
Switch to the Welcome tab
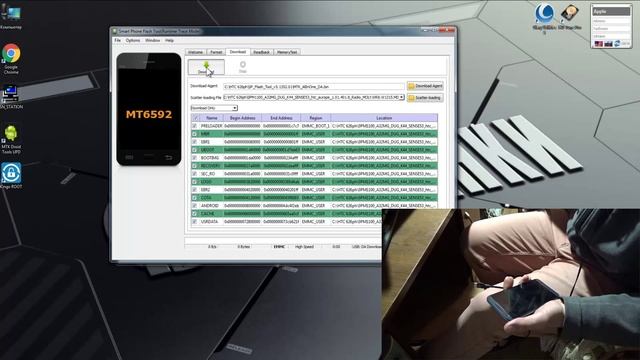coord(195,52)
